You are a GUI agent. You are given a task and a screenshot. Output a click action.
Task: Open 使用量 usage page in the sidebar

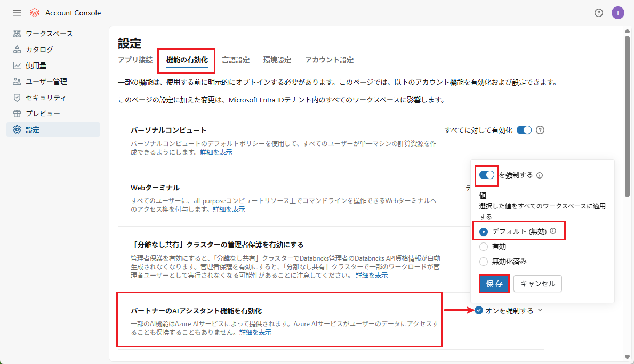[x=36, y=66]
